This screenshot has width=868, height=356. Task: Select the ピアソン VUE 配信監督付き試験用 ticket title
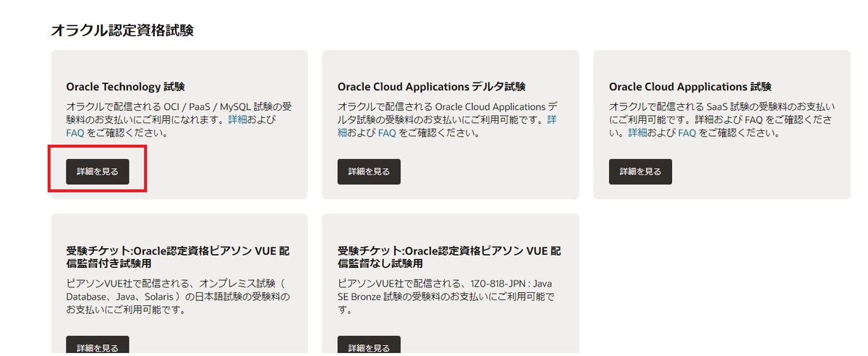coord(178,258)
